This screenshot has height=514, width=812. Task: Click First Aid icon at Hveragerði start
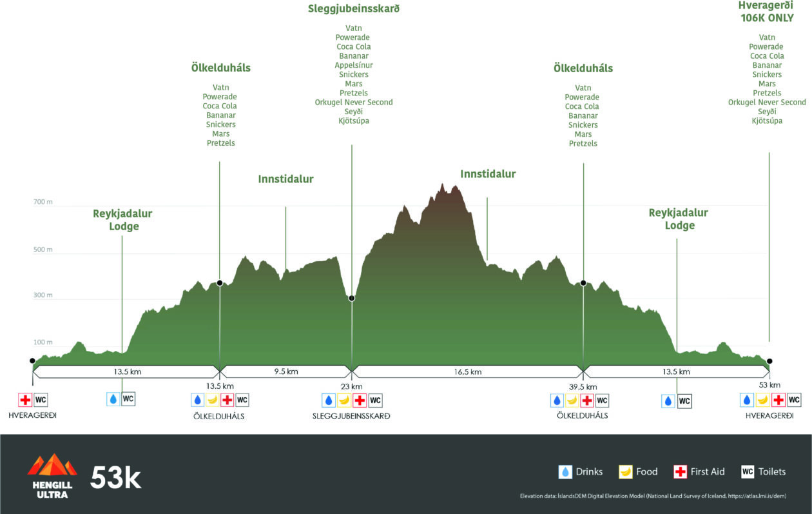click(x=25, y=400)
